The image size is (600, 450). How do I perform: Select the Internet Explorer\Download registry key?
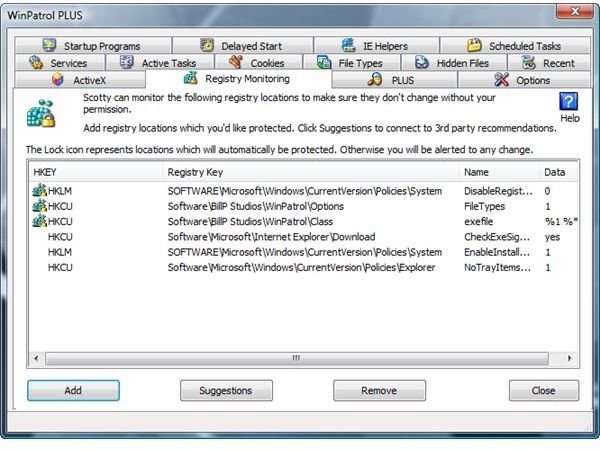coord(271,237)
